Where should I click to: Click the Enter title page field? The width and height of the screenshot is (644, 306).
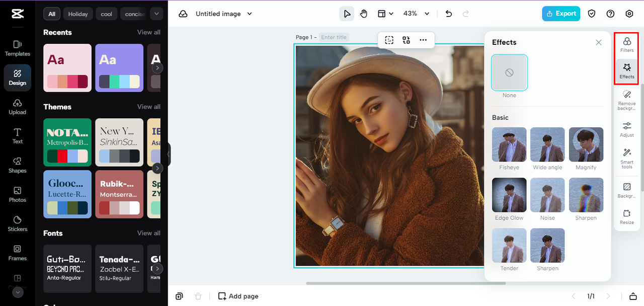[x=334, y=37]
